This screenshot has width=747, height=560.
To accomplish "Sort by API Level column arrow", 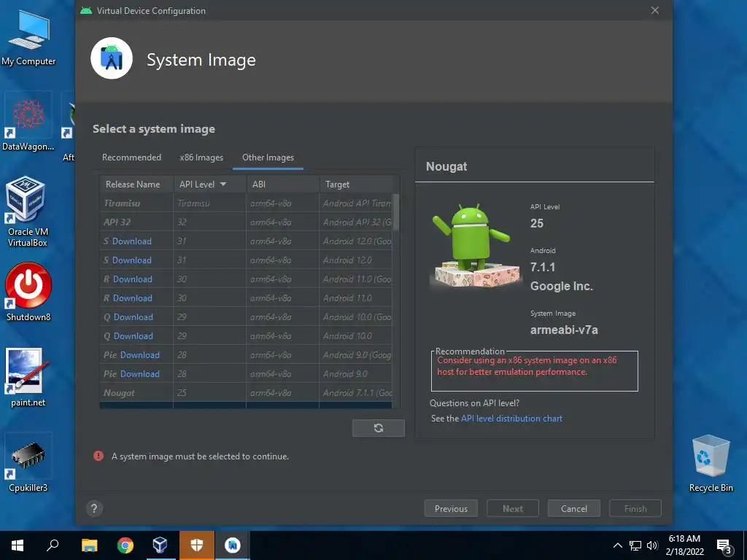I will point(223,184).
